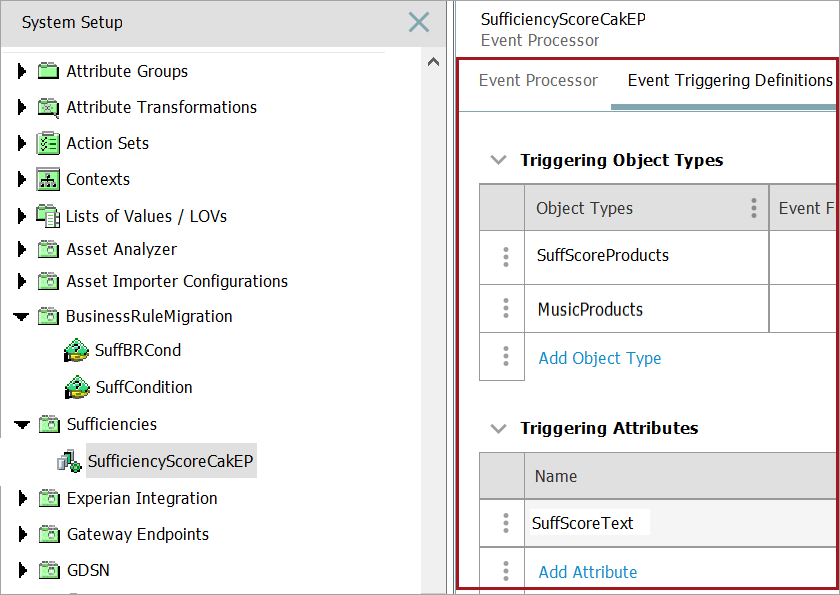Open Object Types column options menu
Screen dimensions: 840x595
click(754, 208)
